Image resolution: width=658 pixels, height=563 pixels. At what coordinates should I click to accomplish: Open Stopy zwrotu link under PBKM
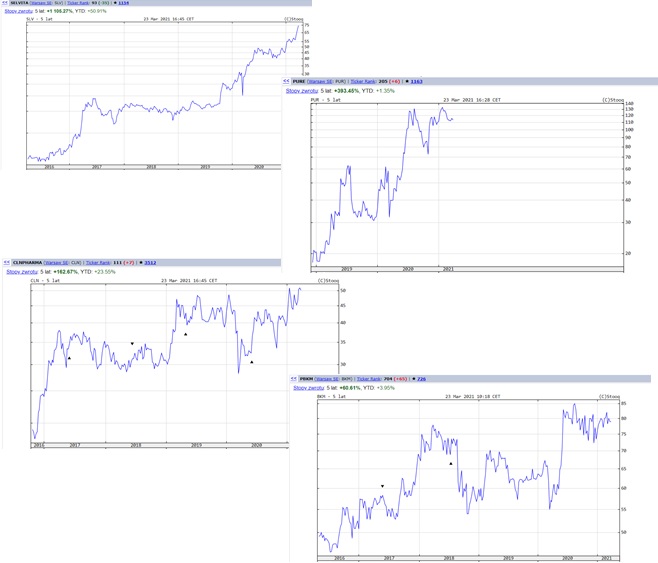tap(308, 388)
